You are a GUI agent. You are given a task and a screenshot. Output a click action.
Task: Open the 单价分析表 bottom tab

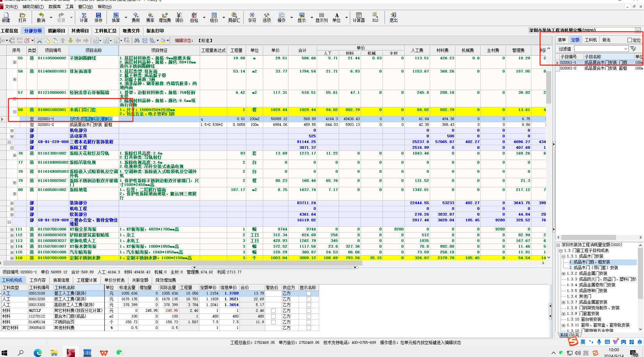114,280
